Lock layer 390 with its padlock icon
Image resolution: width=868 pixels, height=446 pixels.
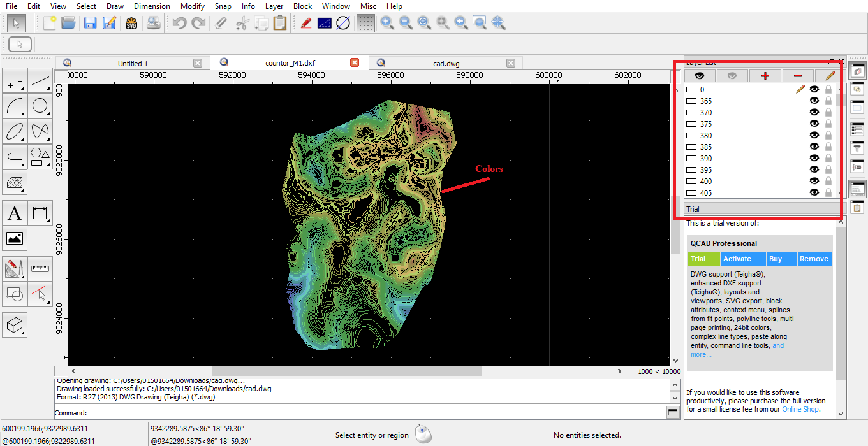click(x=828, y=159)
